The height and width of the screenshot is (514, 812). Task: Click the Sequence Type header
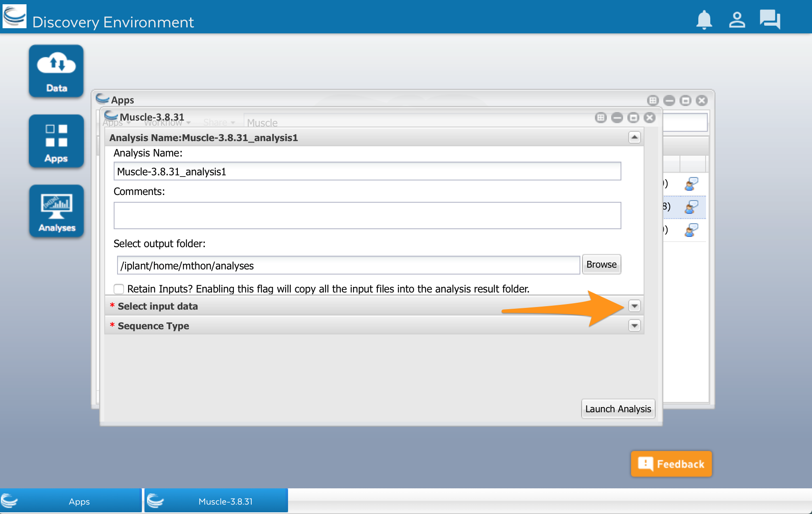(x=374, y=325)
